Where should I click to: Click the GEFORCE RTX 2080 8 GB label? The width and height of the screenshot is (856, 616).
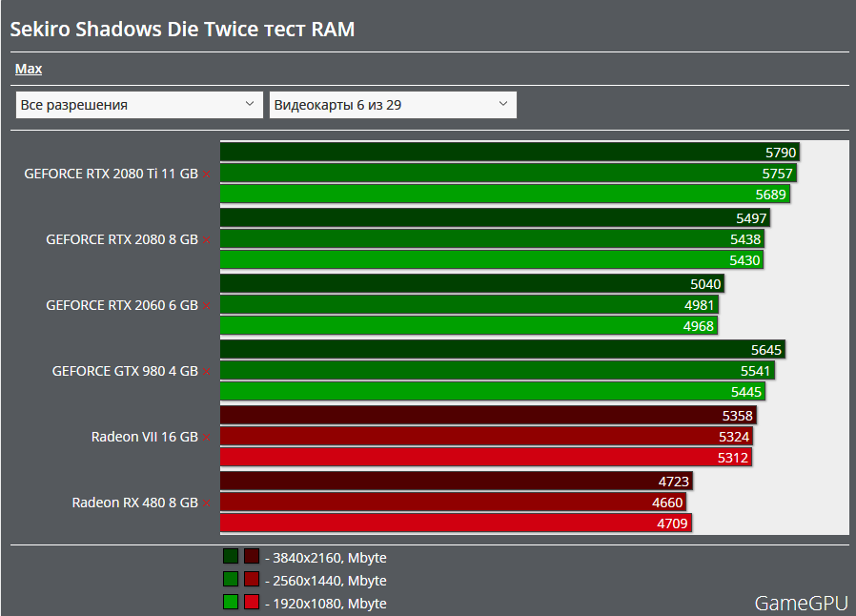click(122, 239)
